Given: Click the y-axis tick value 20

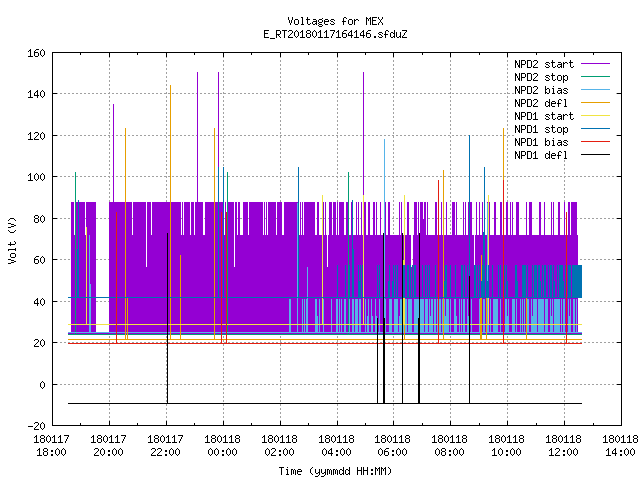Looking at the screenshot, I should (x=39, y=343).
